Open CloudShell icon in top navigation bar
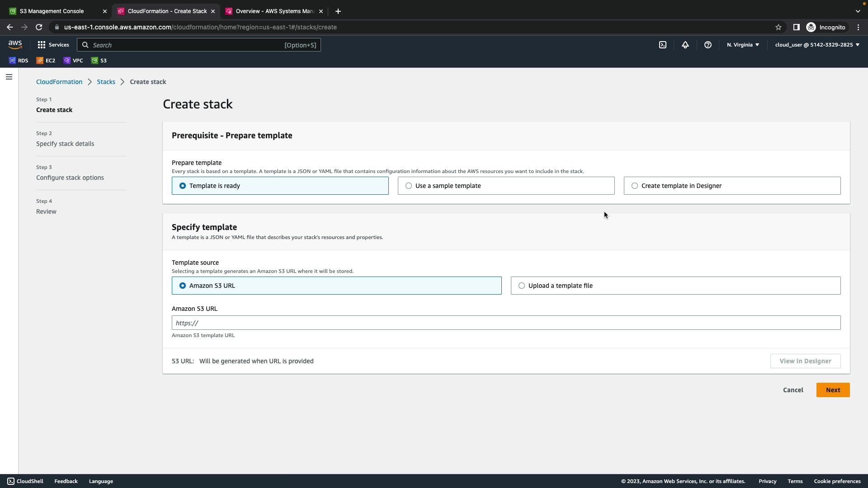Screen dimensions: 868x488 coord(662,45)
